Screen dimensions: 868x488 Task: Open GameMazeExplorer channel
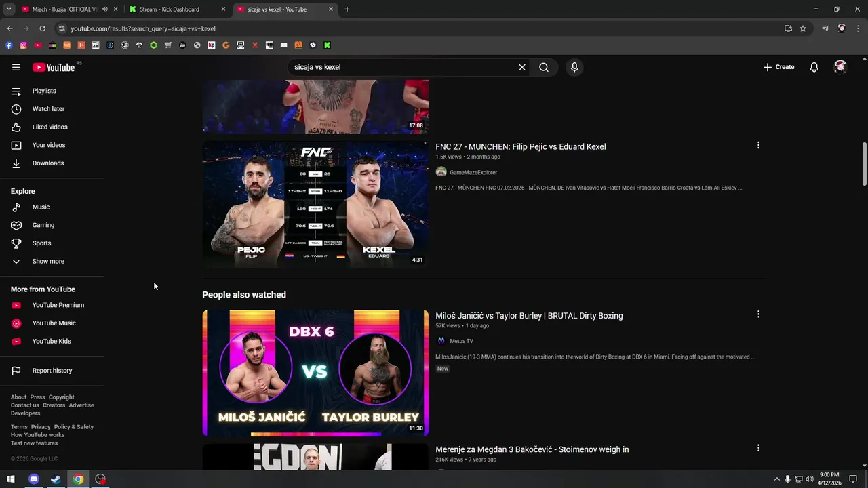coord(473,173)
